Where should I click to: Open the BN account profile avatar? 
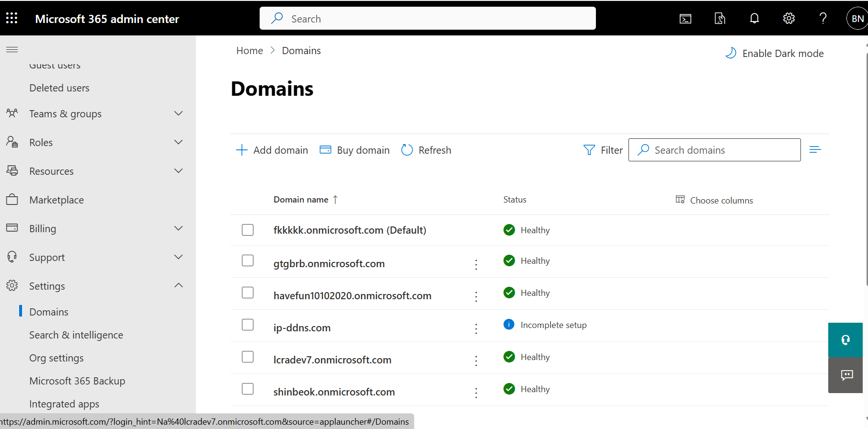pyautogui.click(x=857, y=19)
